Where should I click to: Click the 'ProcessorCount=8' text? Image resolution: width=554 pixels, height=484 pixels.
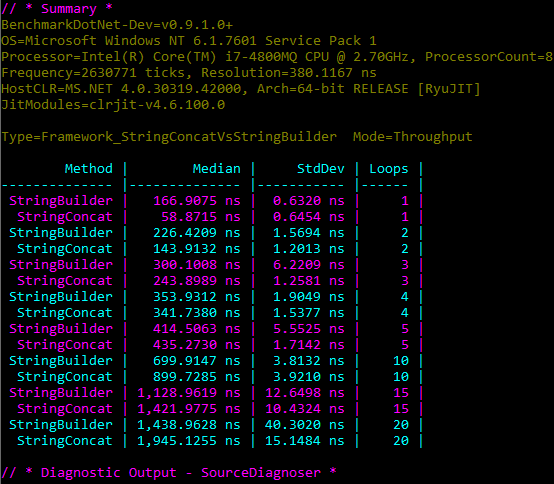pyautogui.click(x=489, y=57)
